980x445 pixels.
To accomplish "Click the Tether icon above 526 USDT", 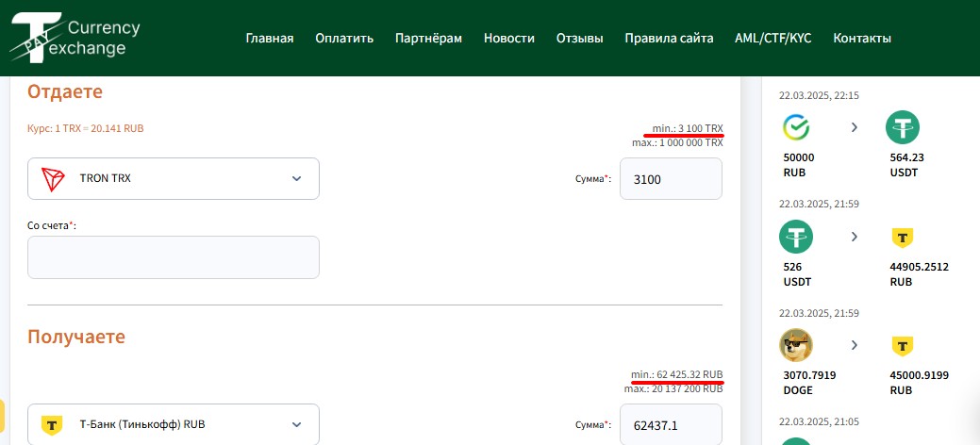I will click(796, 237).
